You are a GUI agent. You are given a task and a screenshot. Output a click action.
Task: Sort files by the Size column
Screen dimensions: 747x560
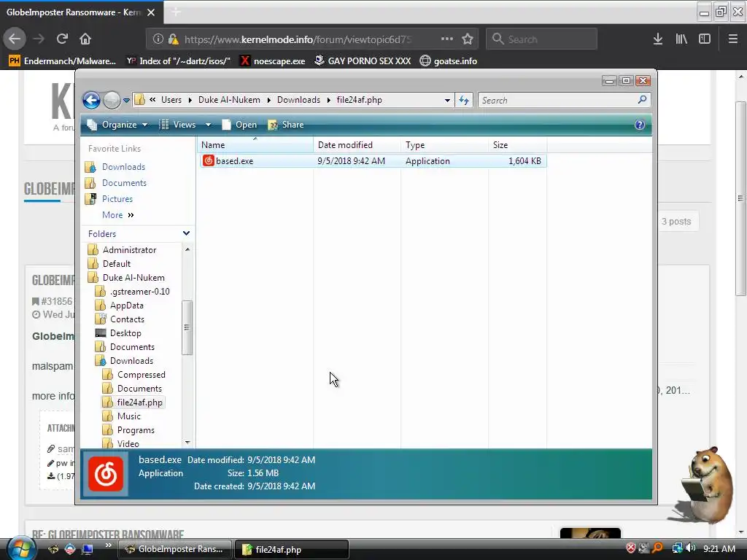517,145
